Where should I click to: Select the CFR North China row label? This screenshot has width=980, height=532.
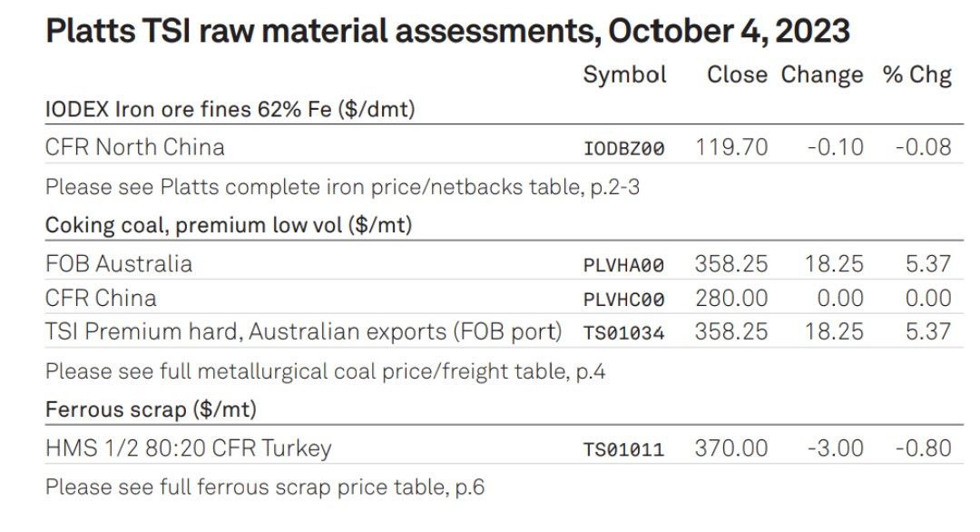pyautogui.click(x=135, y=148)
